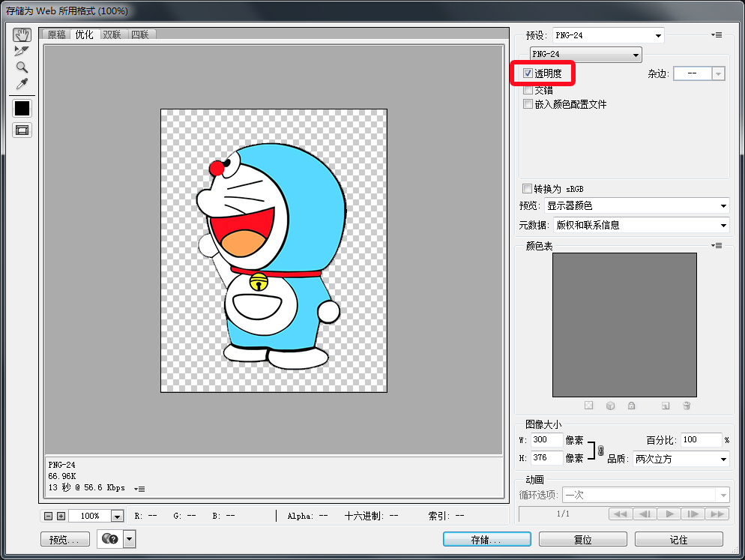Click the delete color trash icon

(x=687, y=406)
